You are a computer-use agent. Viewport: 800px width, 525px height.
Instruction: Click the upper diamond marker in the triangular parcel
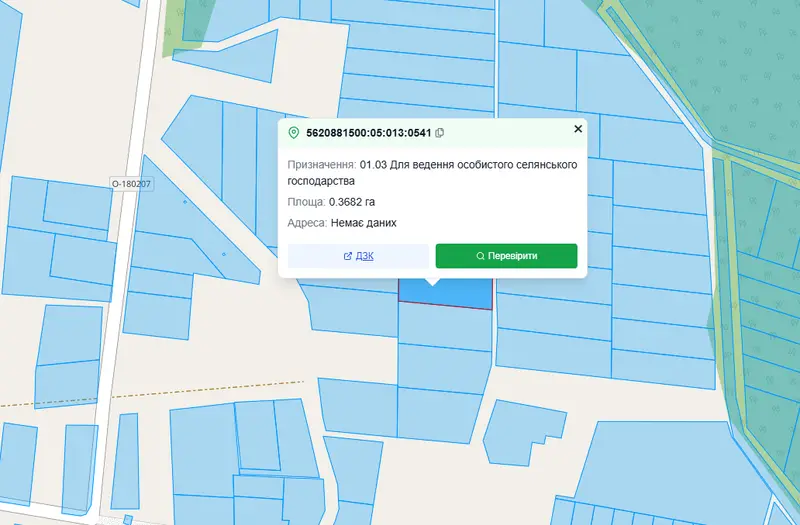tap(185, 202)
